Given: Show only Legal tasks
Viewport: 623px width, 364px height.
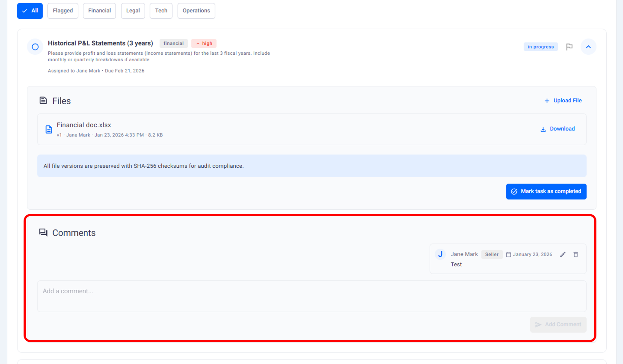Looking at the screenshot, I should click(133, 11).
